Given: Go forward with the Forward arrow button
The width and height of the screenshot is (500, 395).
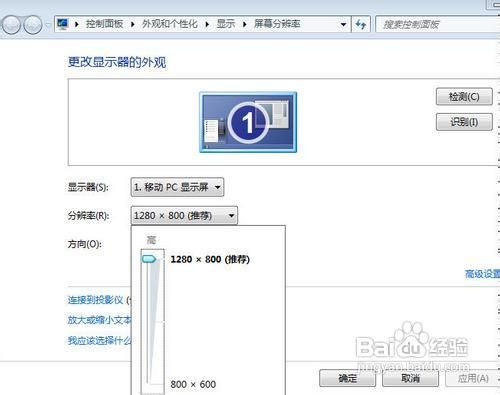Looking at the screenshot, I should point(33,25).
